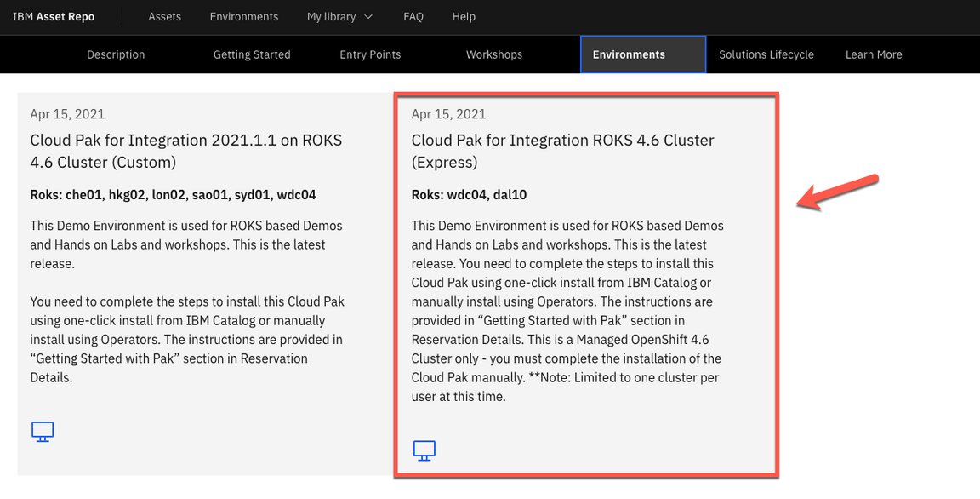Open the Assets menu item
Image resolution: width=980 pixels, height=499 pixels.
coord(164,17)
